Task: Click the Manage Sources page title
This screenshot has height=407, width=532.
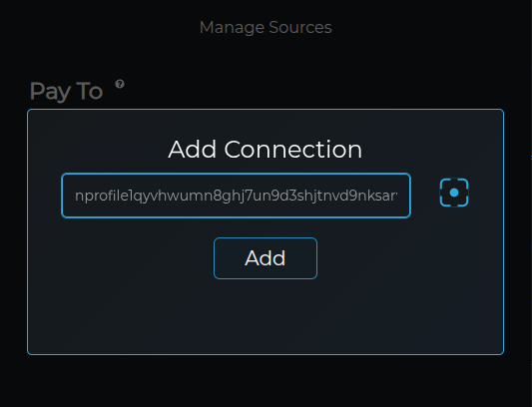Action: [266, 28]
